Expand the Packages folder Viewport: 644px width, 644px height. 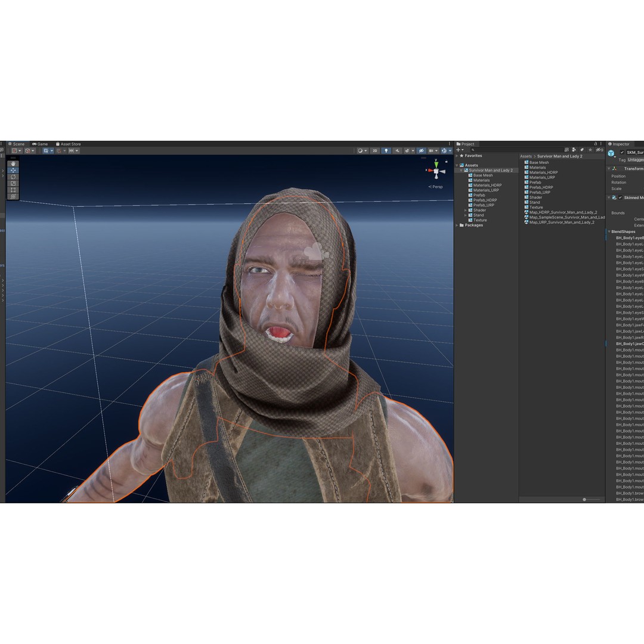(x=457, y=225)
